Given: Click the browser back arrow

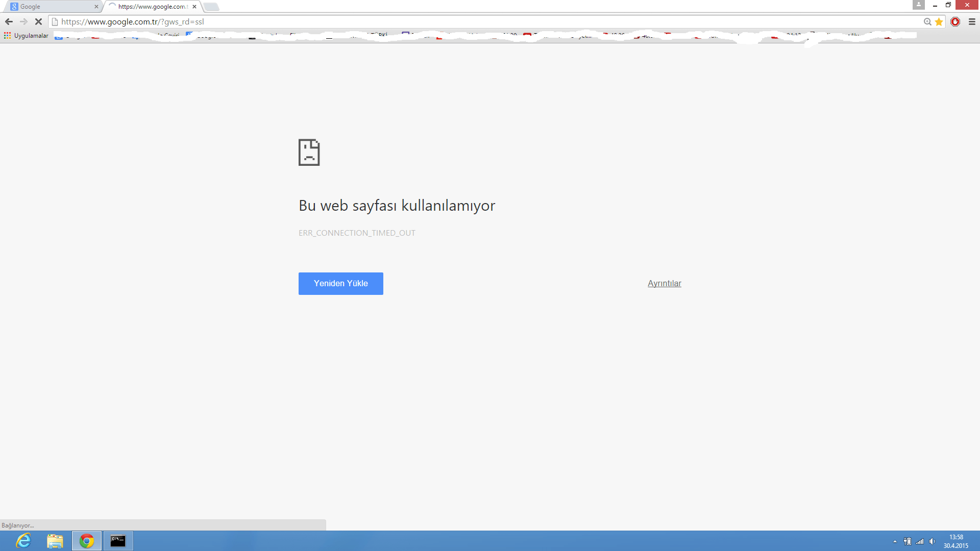Looking at the screenshot, I should pos(9,21).
